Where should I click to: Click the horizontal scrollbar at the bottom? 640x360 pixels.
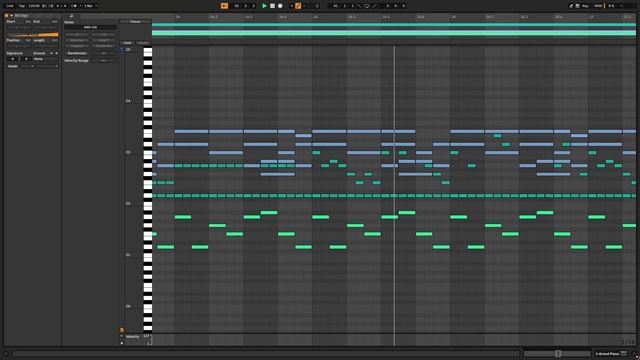(x=265, y=354)
